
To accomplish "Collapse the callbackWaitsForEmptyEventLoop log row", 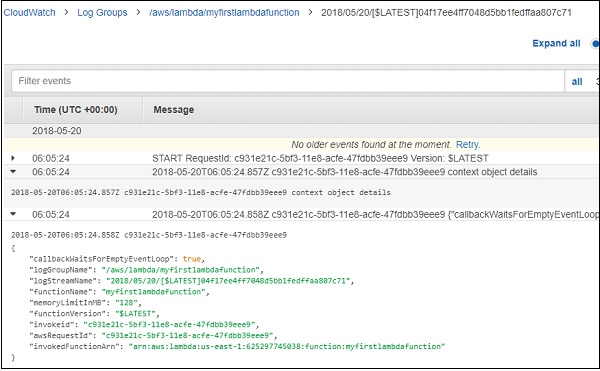I will 13,214.
